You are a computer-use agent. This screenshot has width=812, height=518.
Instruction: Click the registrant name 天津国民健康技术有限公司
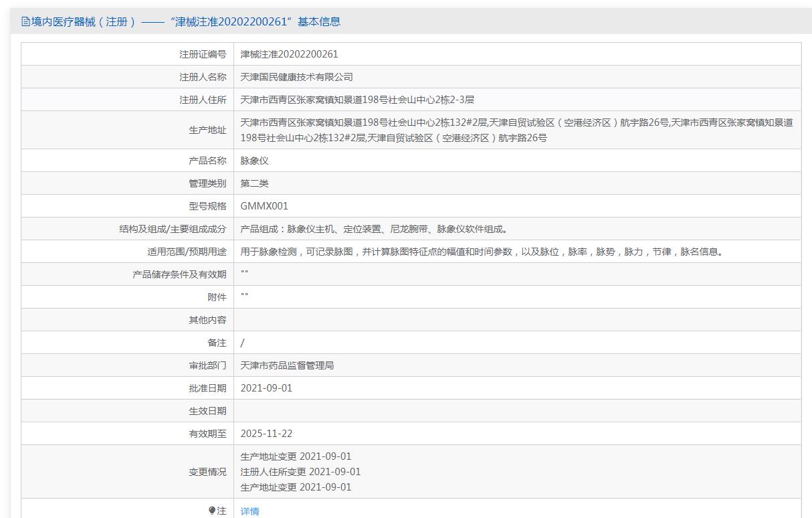296,77
